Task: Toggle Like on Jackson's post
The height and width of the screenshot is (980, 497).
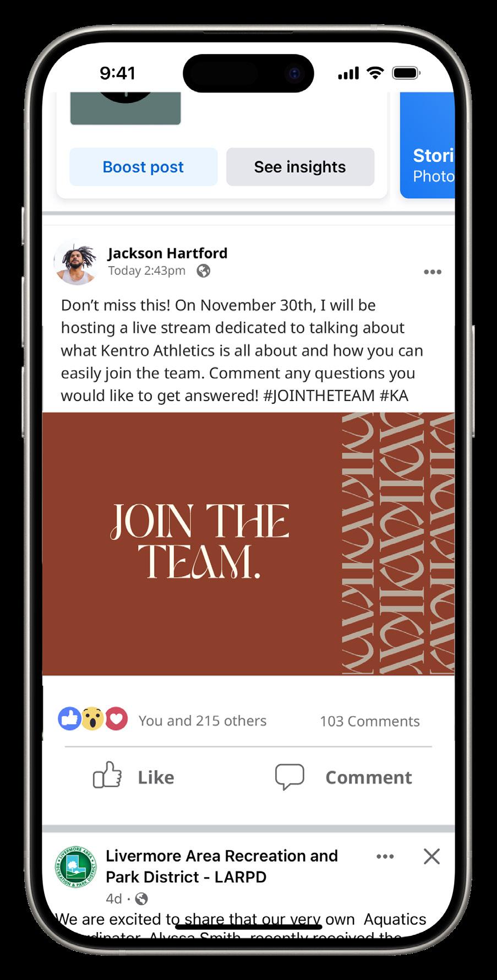Action: [x=134, y=777]
